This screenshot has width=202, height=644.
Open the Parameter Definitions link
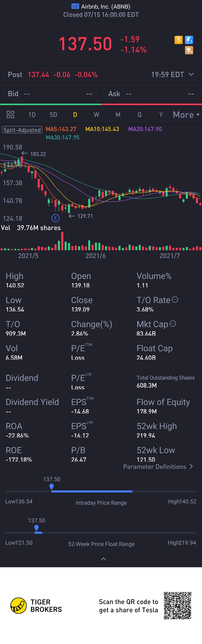click(158, 466)
